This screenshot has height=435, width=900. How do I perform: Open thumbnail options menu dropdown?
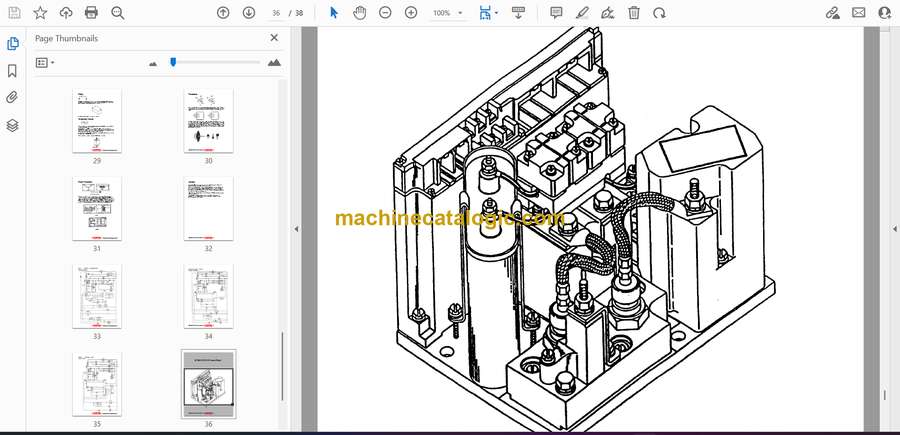(x=45, y=62)
